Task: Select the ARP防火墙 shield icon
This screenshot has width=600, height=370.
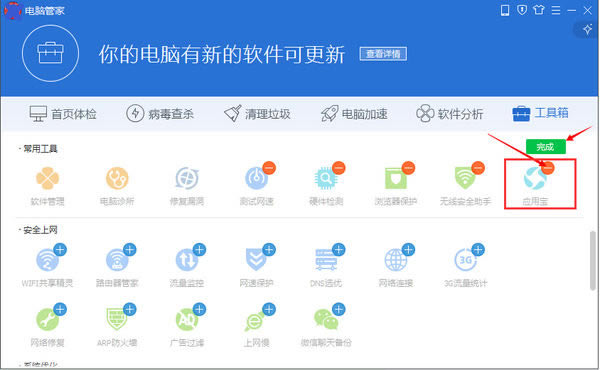Action: pos(117,319)
